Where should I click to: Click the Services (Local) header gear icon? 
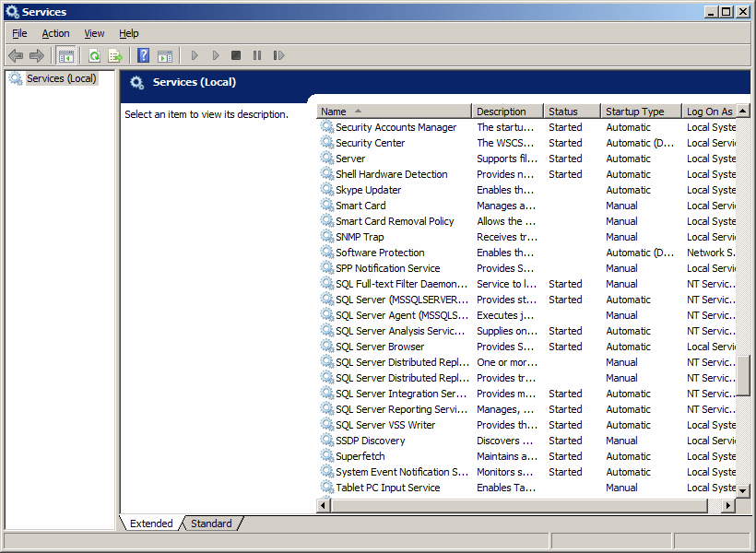pos(137,82)
